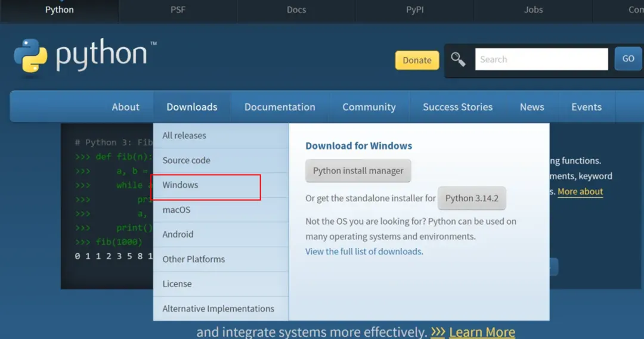Select License in Downloads dropdown
Screen dimensions: 644x339
pyautogui.click(x=221, y=284)
